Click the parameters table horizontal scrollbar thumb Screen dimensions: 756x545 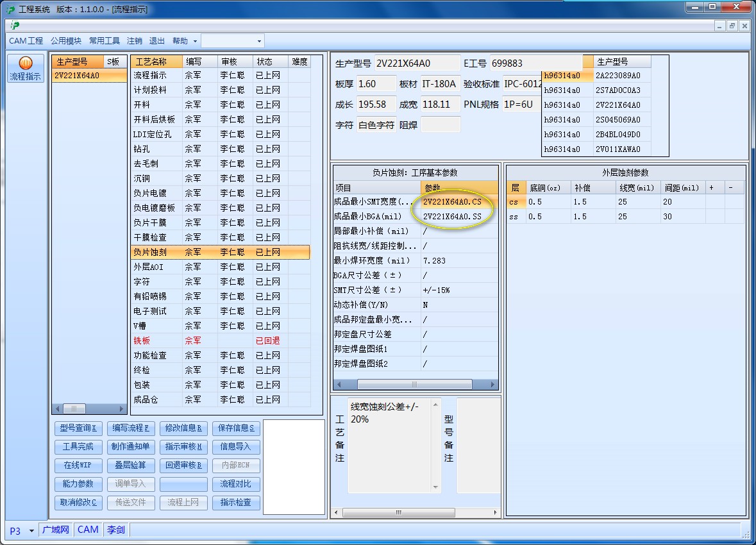click(x=415, y=385)
